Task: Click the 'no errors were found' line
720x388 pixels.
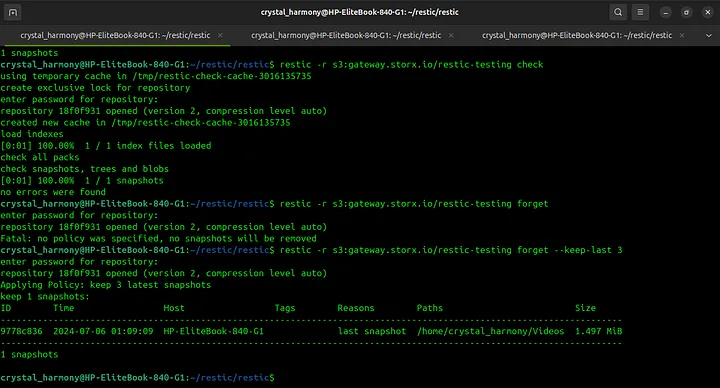Action: coord(53,192)
